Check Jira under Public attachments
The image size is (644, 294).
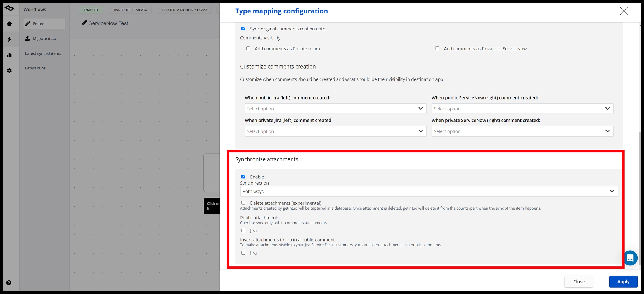point(243,231)
